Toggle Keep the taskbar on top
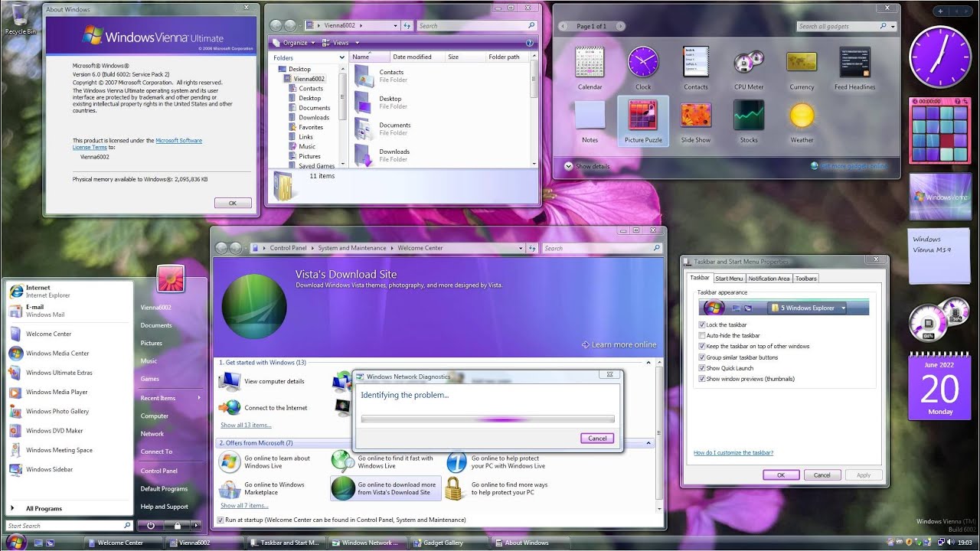Screen dimensions: 980x551 point(702,346)
